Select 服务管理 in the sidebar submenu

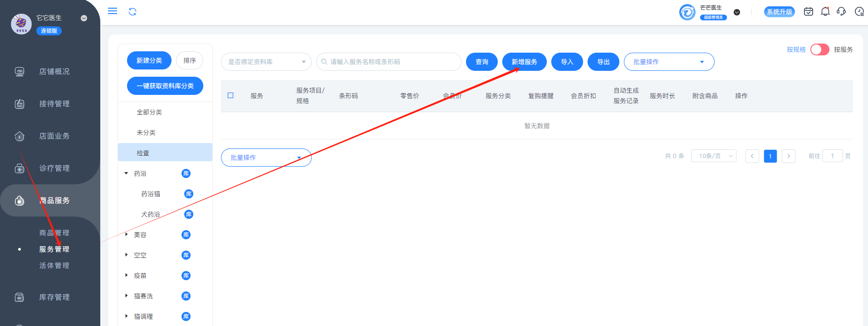[x=54, y=249]
